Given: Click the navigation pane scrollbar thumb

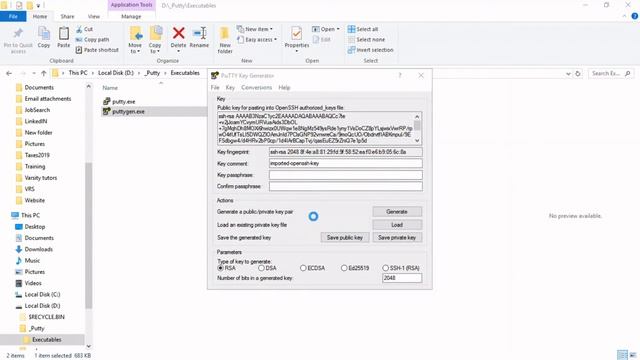Looking at the screenshot, I should [x=88, y=236].
